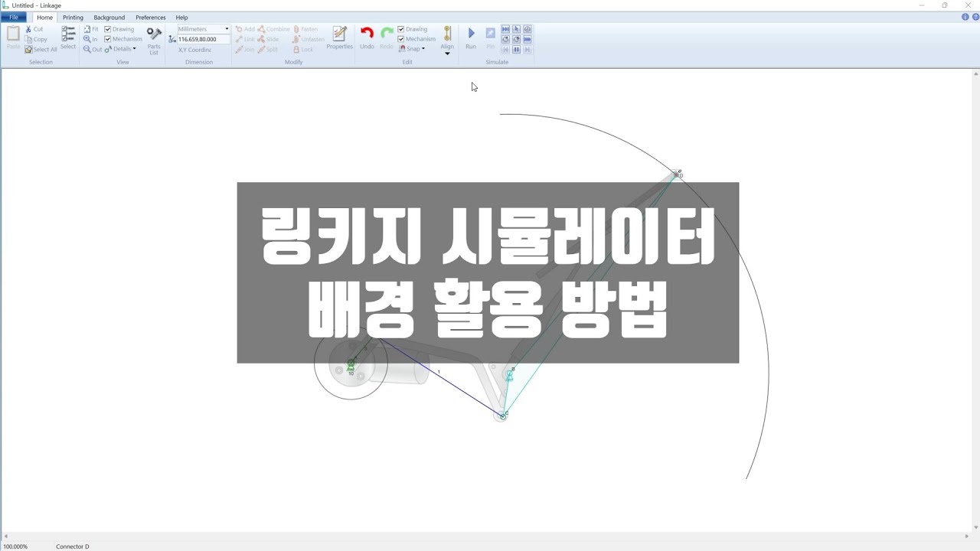Open the Help tab
Image resolution: width=980 pixels, height=551 pixels.
(181, 17)
